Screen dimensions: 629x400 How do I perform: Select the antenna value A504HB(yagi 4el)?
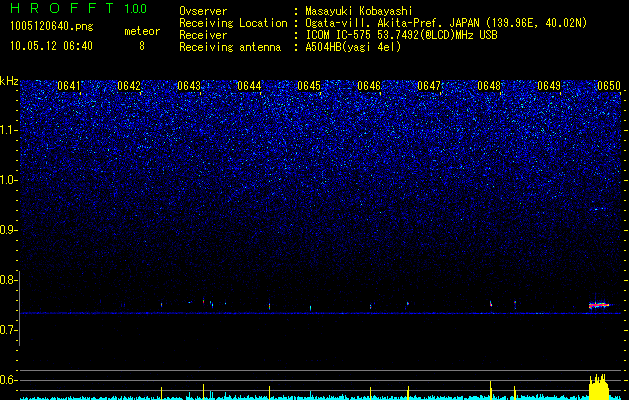[x=353, y=47]
